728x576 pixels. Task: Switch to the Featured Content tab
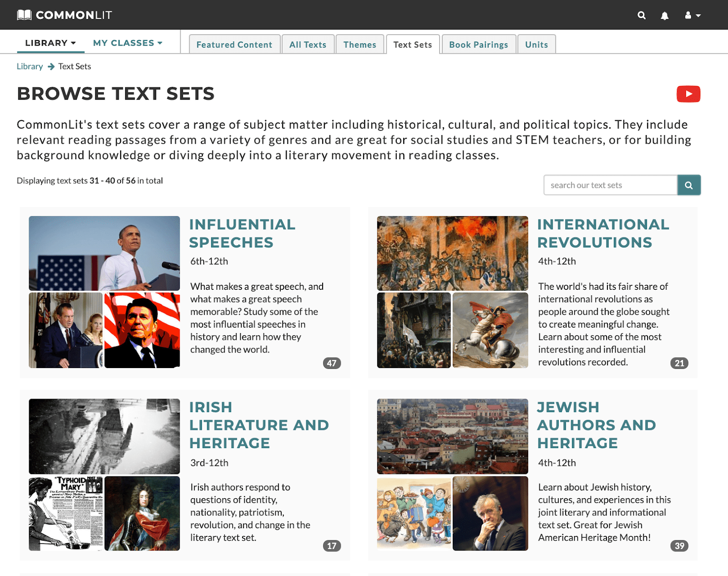click(234, 45)
